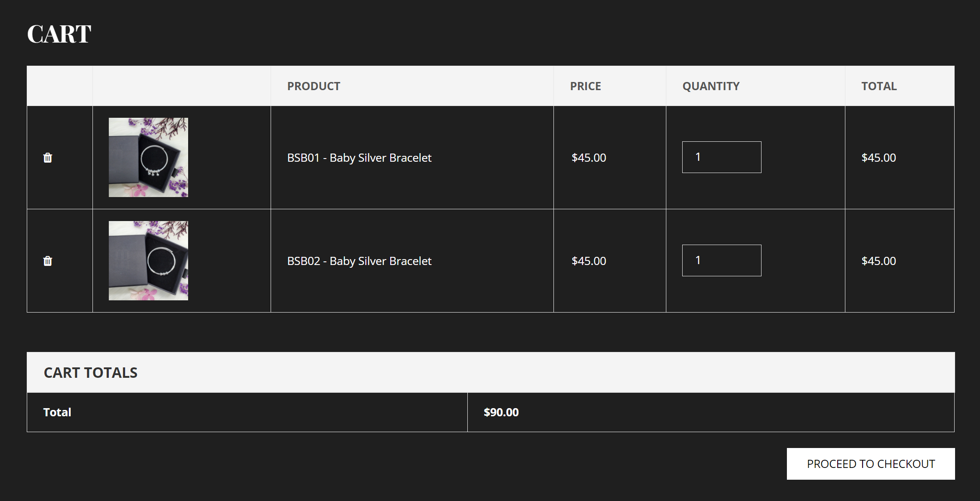
Task: Open BSB01 bracelet product thumbnail
Action: [148, 157]
